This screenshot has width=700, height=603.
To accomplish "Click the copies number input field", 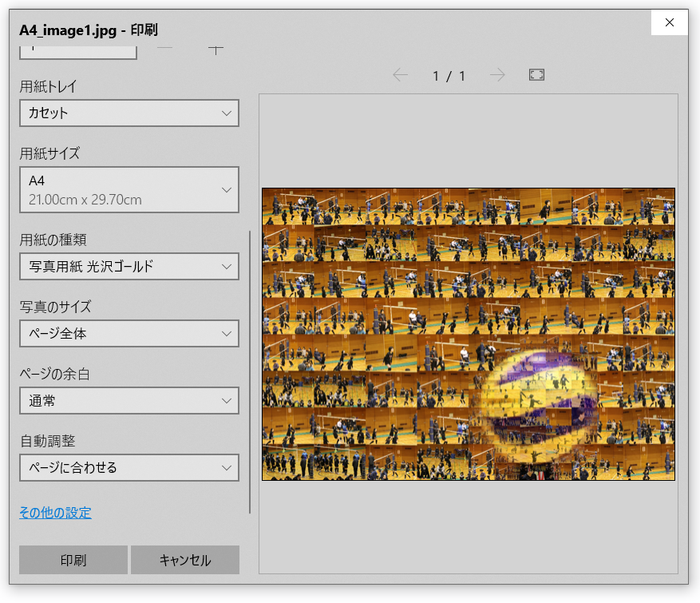I will tap(78, 52).
